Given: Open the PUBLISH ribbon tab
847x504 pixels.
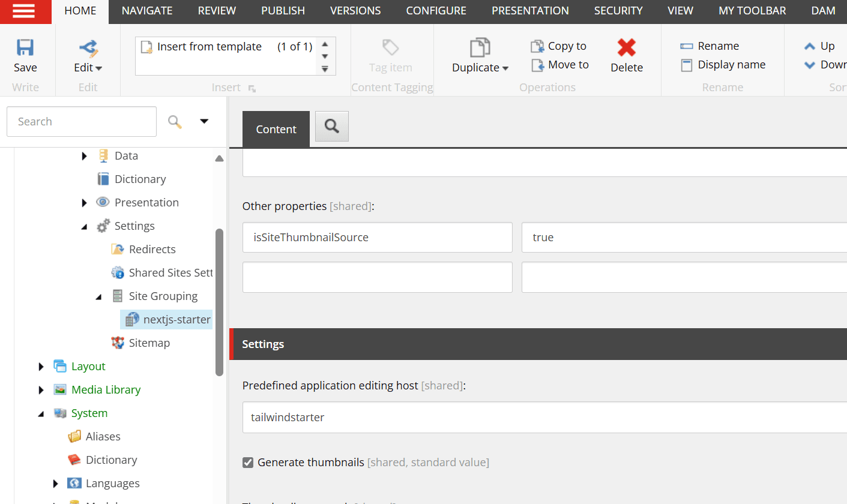Looking at the screenshot, I should tap(283, 11).
